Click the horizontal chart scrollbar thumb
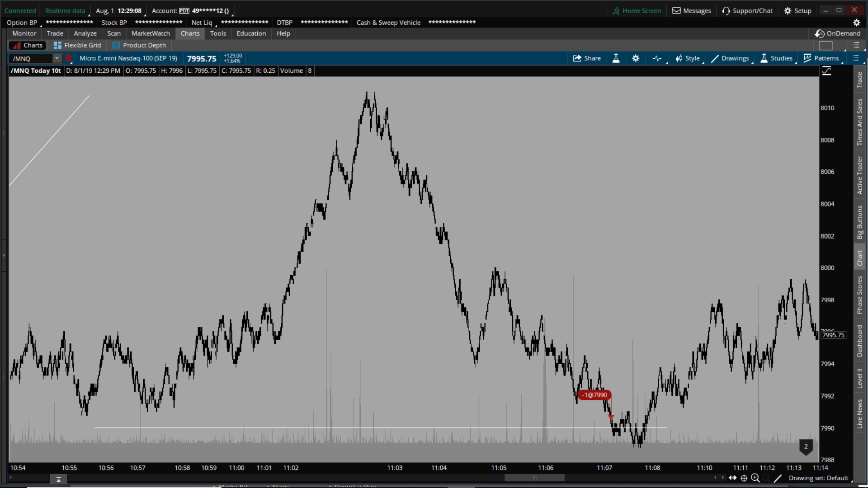 pos(534,478)
